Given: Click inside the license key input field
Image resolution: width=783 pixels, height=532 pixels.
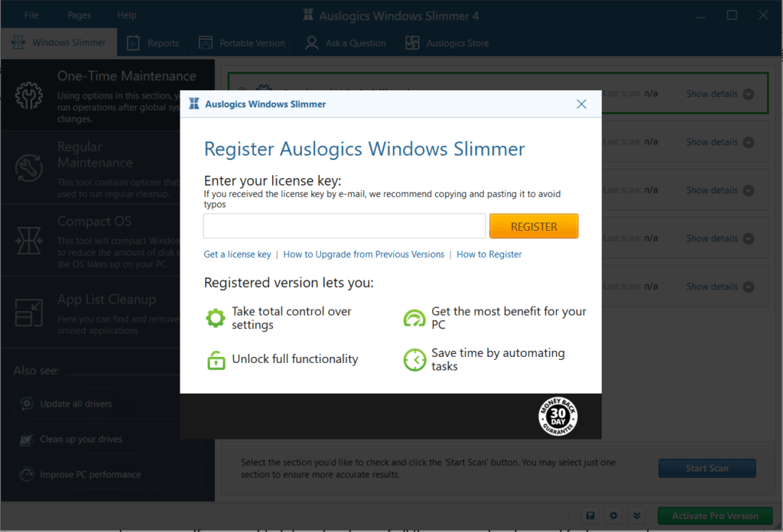Looking at the screenshot, I should pyautogui.click(x=343, y=225).
